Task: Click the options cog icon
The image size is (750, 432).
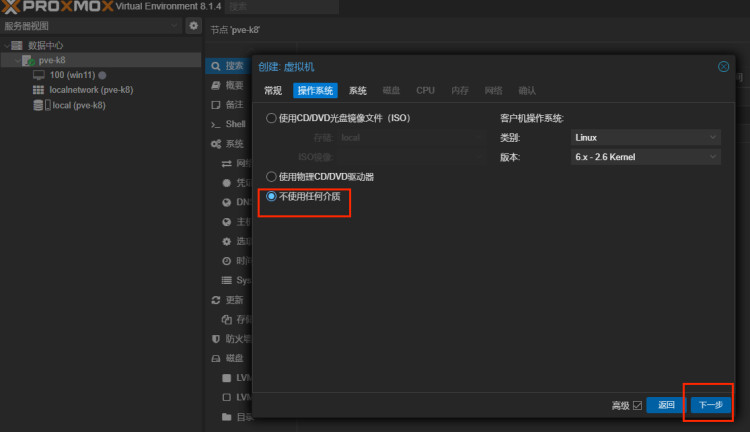Action: pyautogui.click(x=227, y=242)
